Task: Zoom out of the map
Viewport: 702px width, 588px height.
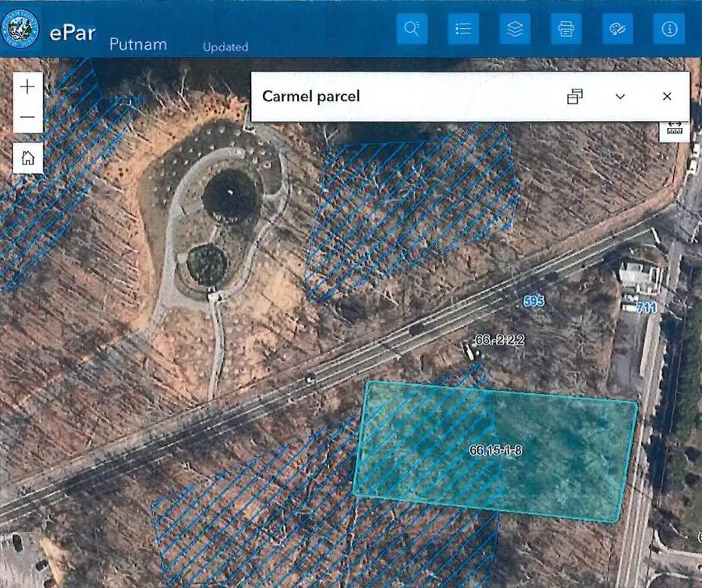Action: (x=28, y=117)
